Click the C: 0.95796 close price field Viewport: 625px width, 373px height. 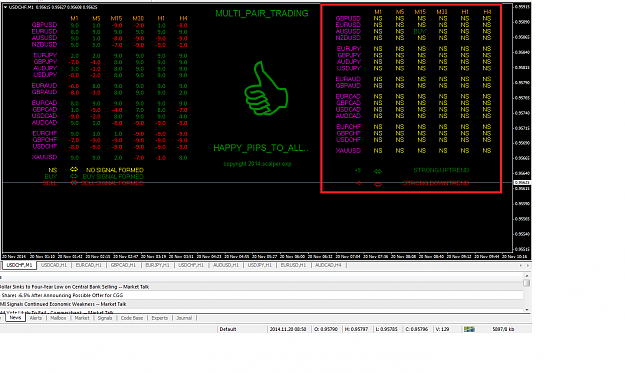(417, 329)
